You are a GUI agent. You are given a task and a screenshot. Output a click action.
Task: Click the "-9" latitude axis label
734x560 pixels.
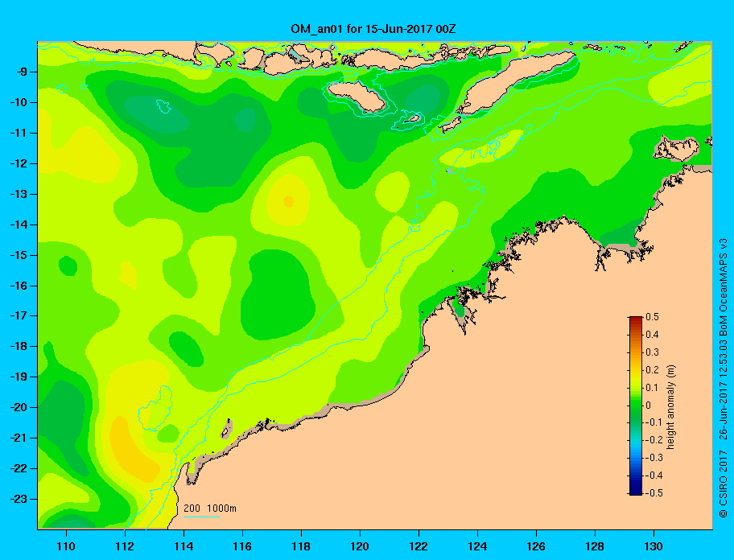[x=21, y=72]
